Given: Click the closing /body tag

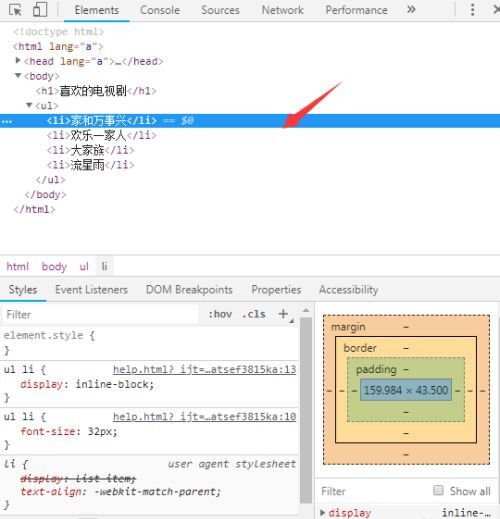Looking at the screenshot, I should [45, 194].
